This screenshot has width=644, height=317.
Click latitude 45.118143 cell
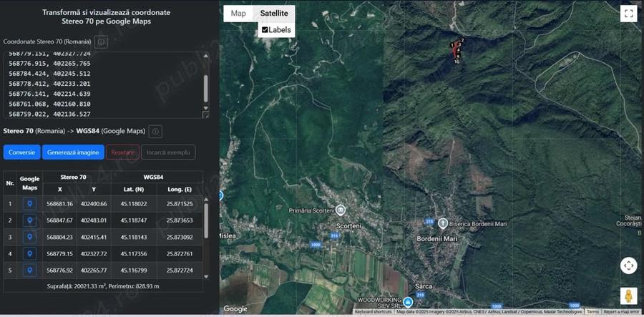point(134,237)
